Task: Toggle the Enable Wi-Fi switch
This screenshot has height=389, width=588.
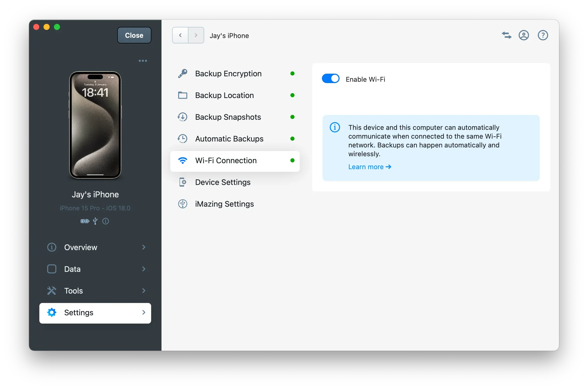Action: click(330, 78)
